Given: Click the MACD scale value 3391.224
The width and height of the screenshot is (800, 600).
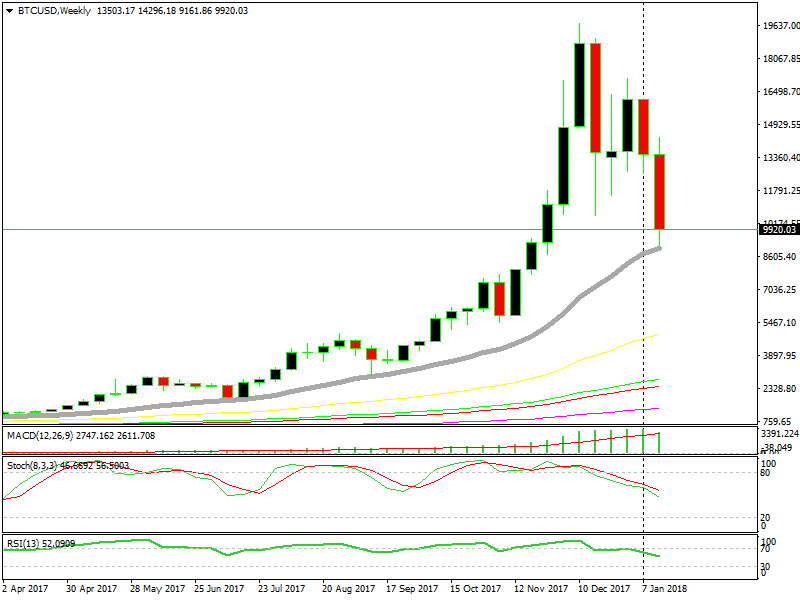Looking at the screenshot, I should 780,434.
